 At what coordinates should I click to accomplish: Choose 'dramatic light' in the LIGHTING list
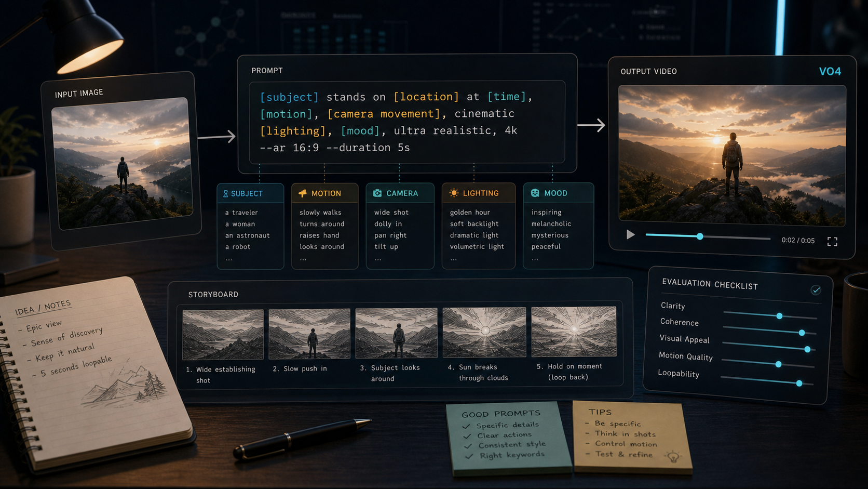[474, 235]
